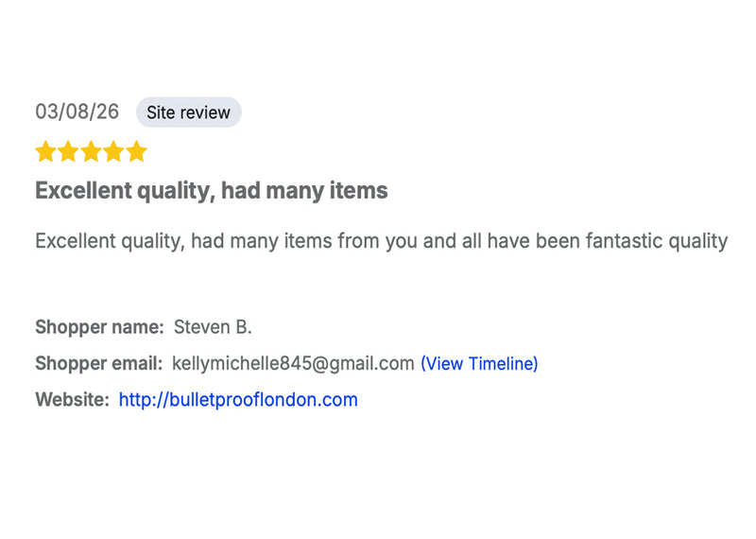Click the review date 03/08/26

(77, 112)
